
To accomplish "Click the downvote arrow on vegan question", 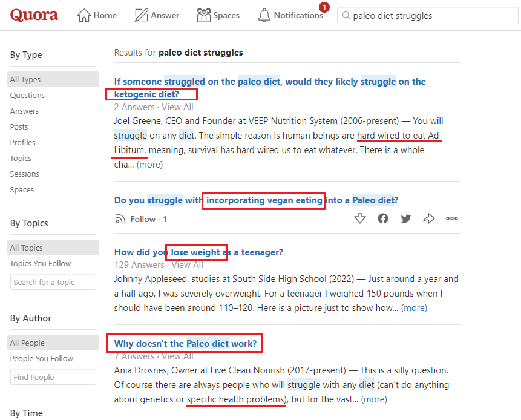I will click(x=360, y=218).
